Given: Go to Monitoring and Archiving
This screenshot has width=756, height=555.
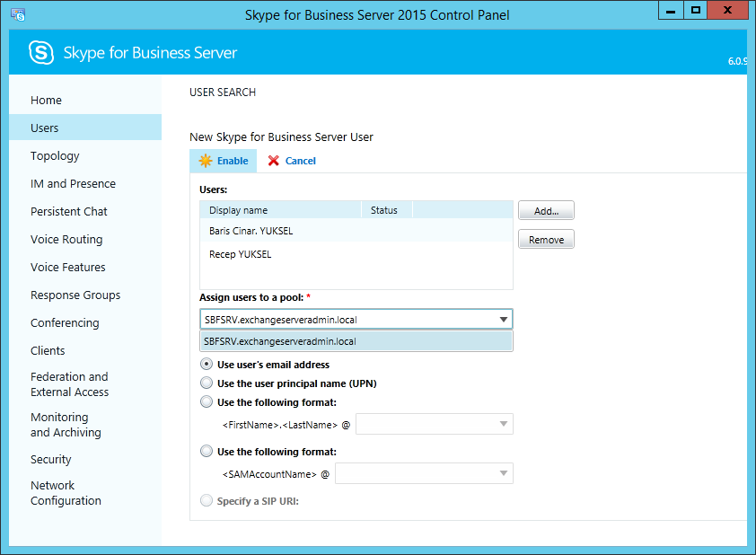Looking at the screenshot, I should [x=66, y=425].
